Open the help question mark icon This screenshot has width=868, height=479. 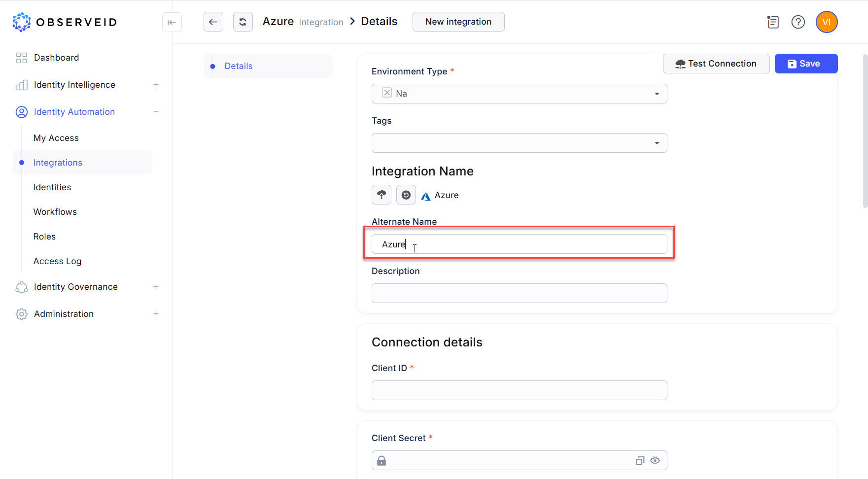(x=798, y=22)
